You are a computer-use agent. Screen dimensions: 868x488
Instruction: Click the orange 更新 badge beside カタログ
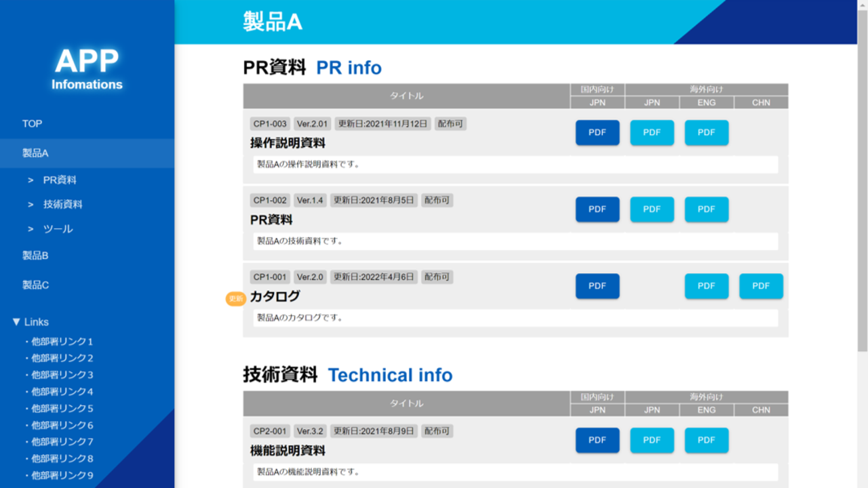235,299
